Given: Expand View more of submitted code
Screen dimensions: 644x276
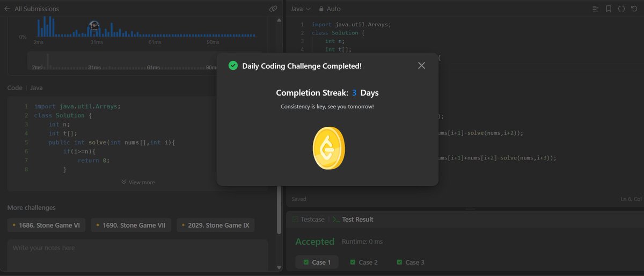Looking at the screenshot, I should click(138, 182).
